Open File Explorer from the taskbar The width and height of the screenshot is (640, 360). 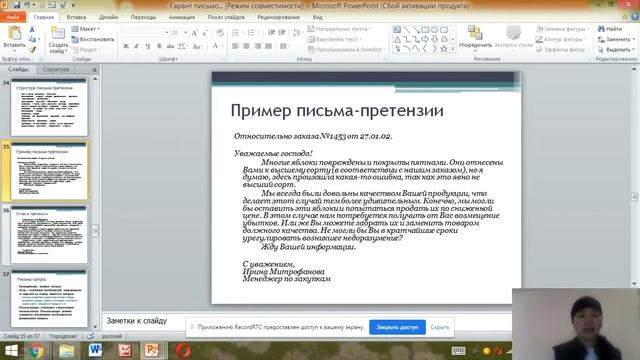66,351
